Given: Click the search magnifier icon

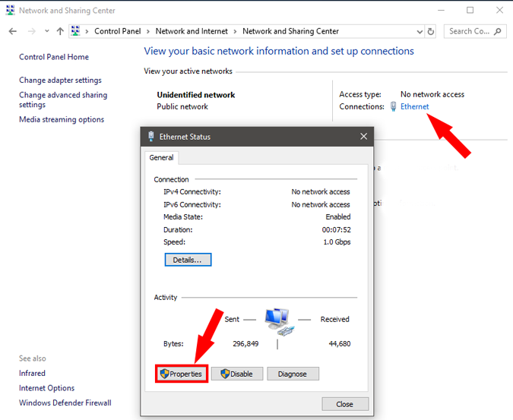Looking at the screenshot, I should pos(499,31).
